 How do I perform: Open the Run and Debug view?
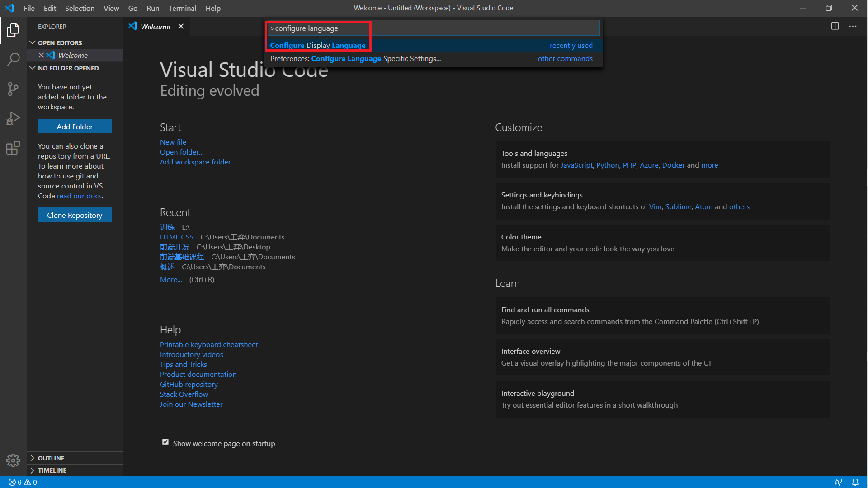pos(13,118)
